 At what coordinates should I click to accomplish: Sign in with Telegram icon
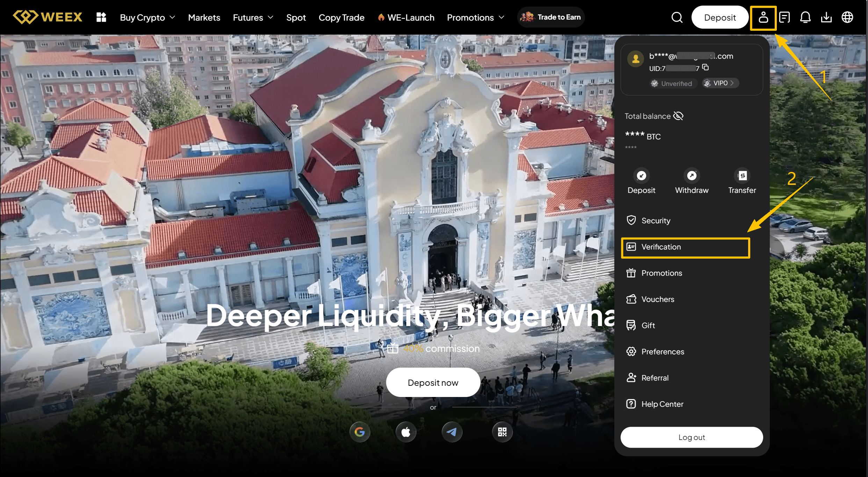(x=452, y=432)
